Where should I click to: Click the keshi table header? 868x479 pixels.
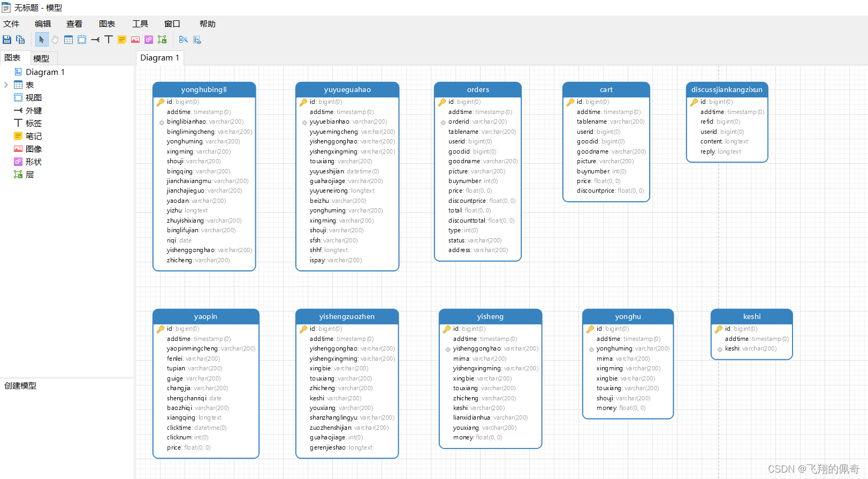click(752, 316)
